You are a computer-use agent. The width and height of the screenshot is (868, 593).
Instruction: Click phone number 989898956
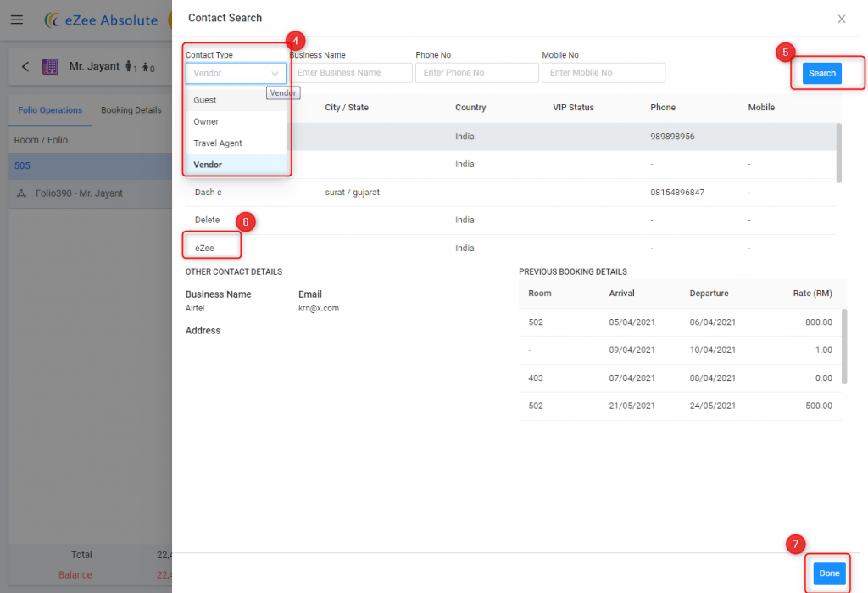coord(672,137)
